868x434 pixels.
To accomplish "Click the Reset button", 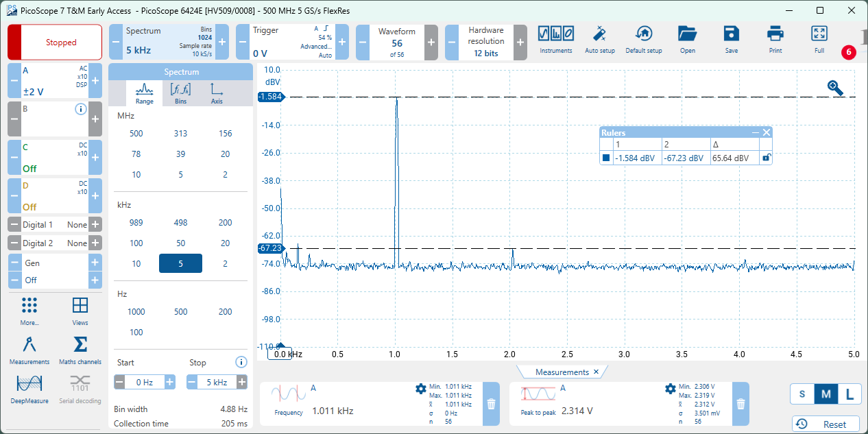I will point(826,424).
